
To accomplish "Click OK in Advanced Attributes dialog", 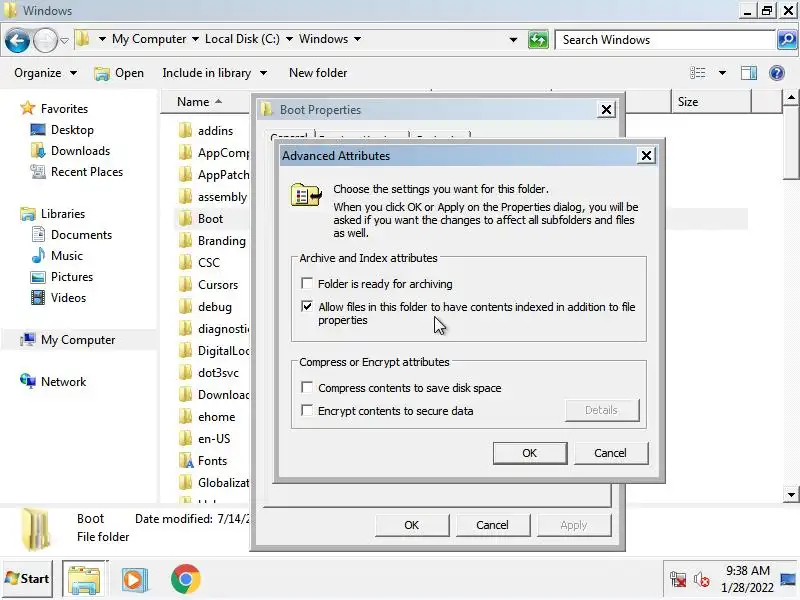I will coord(530,453).
